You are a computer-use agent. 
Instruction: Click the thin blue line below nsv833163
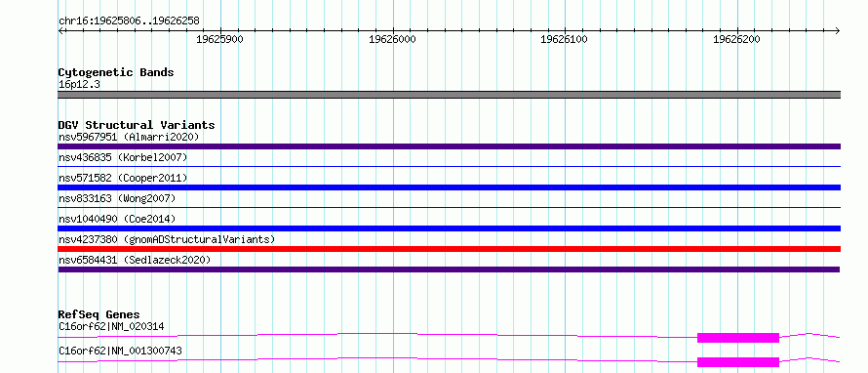point(449,207)
